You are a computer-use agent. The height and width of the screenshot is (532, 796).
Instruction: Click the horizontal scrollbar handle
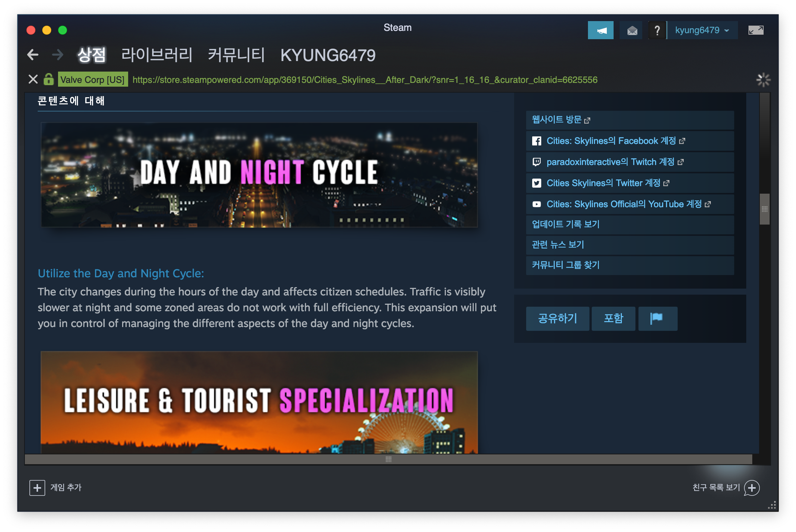pos(388,459)
